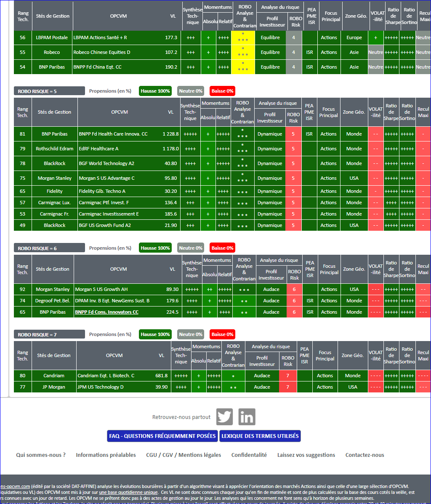Screen dimensions: 431x504
Task: Click the VL value '681.8'
Action: [x=161, y=376]
